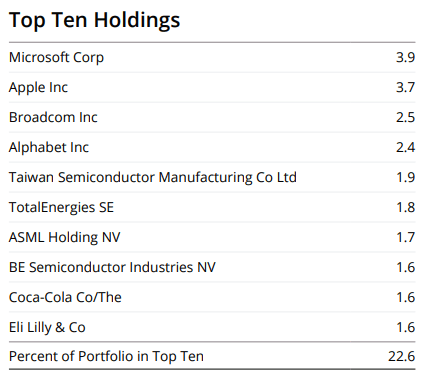Click Taiwan Semiconductor's 1.9 value
426x378 pixels.
pos(406,177)
